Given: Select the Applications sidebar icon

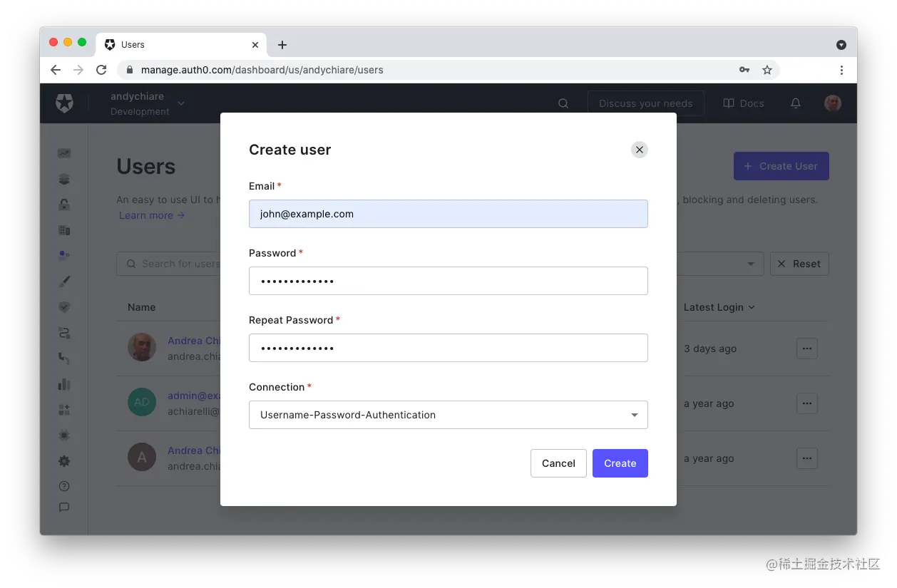Looking at the screenshot, I should (64, 178).
